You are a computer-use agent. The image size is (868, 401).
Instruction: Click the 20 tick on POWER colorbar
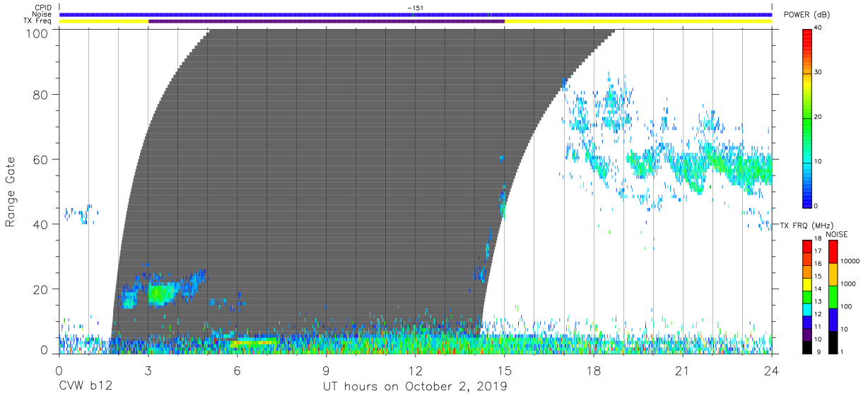tap(819, 117)
